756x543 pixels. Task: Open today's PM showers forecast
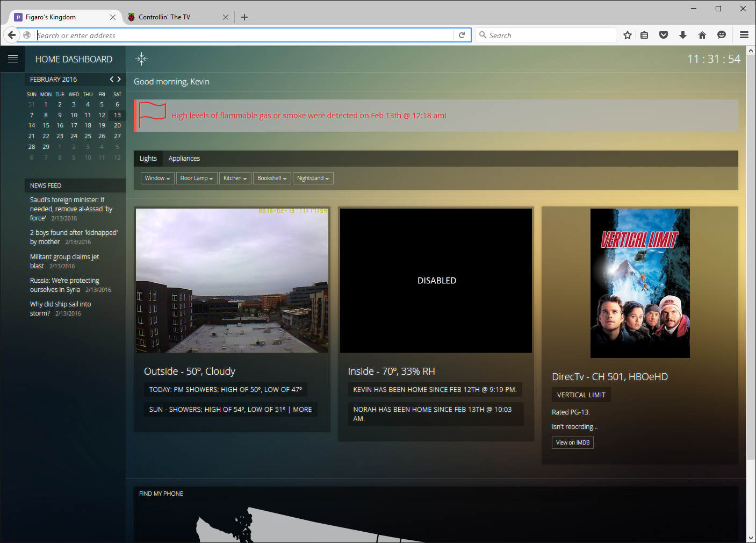click(226, 389)
